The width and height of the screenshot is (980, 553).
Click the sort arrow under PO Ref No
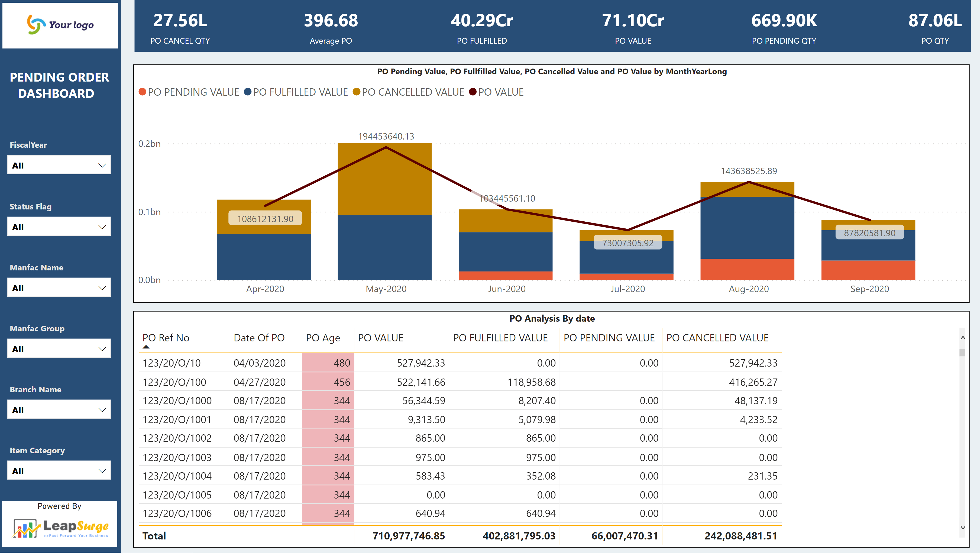(x=146, y=347)
